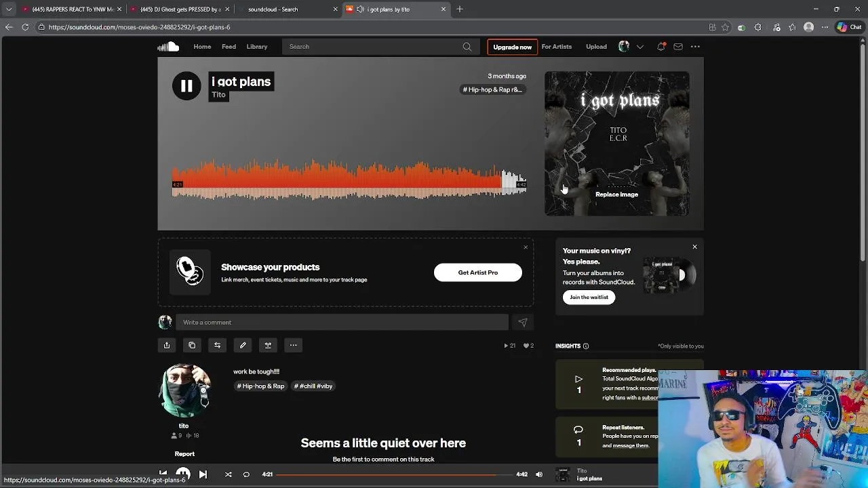Screen dimensions: 868x488
Task: Close the Showcase your products banner
Action: (x=526, y=247)
